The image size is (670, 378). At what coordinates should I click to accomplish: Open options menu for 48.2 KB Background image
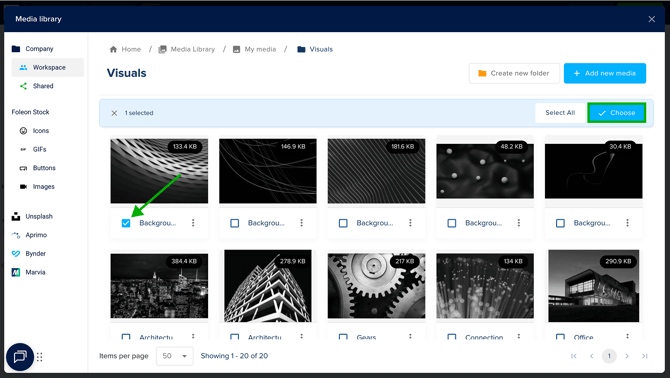(519, 223)
